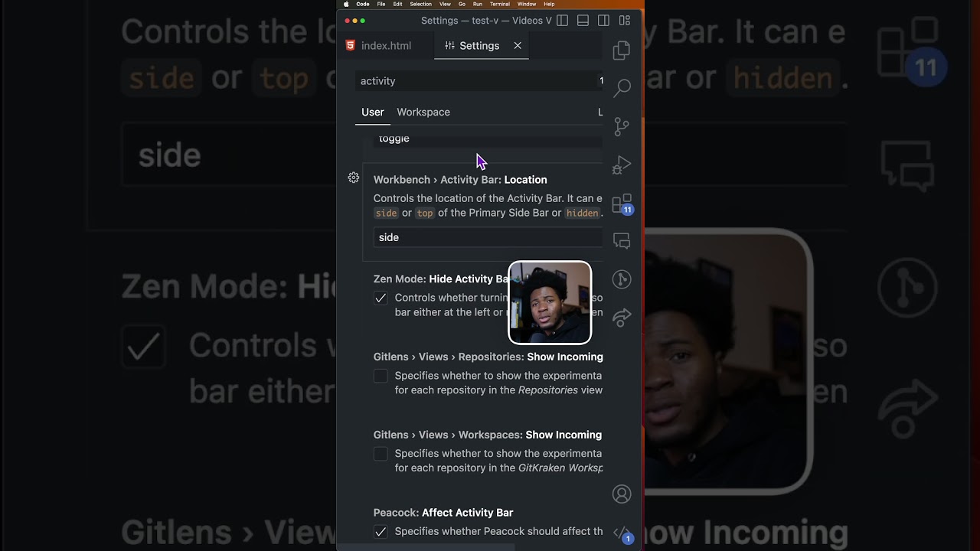980x551 pixels.
Task: Click the 'hidden' code word in description
Action: [x=582, y=213]
